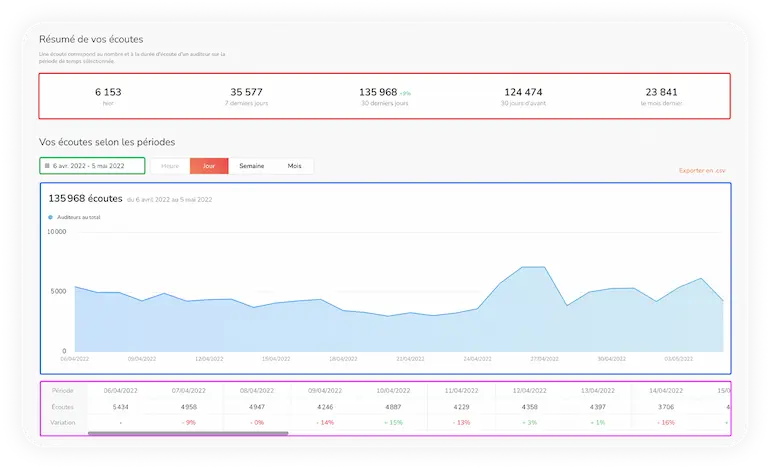Click the 4 358 écoutes cell
The height and width of the screenshot is (469, 770).
click(529, 407)
